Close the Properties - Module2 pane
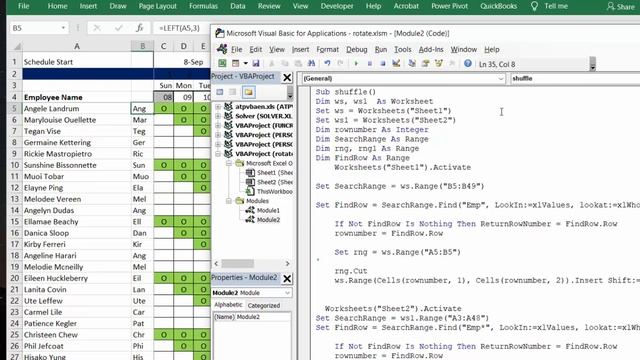Viewport: 640px width, 360px height. (287, 278)
